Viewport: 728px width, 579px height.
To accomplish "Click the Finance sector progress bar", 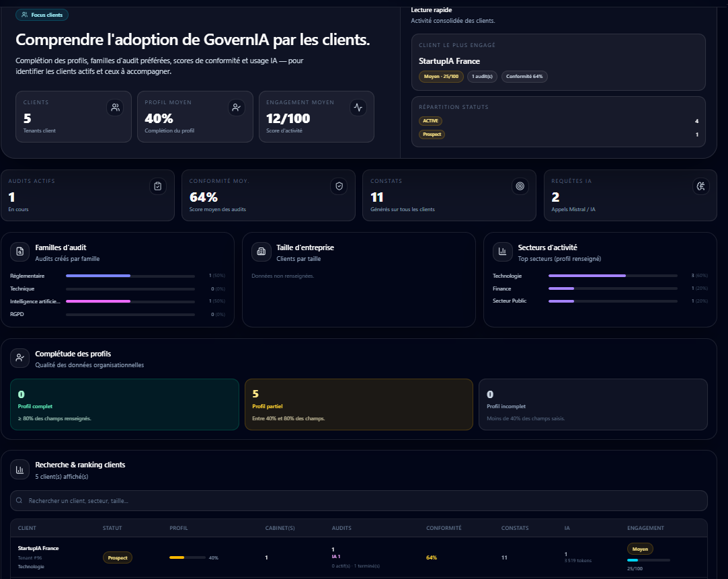I will click(613, 288).
